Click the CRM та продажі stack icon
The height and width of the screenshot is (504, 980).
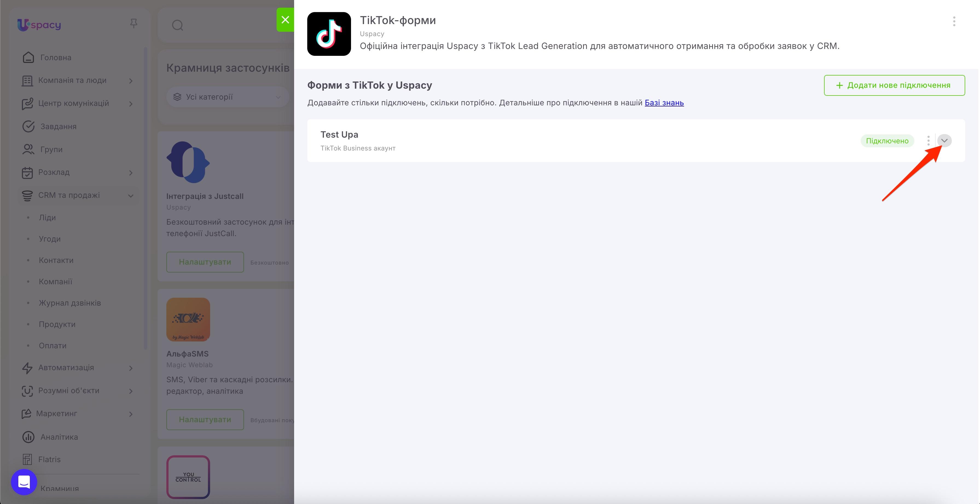[27, 196]
